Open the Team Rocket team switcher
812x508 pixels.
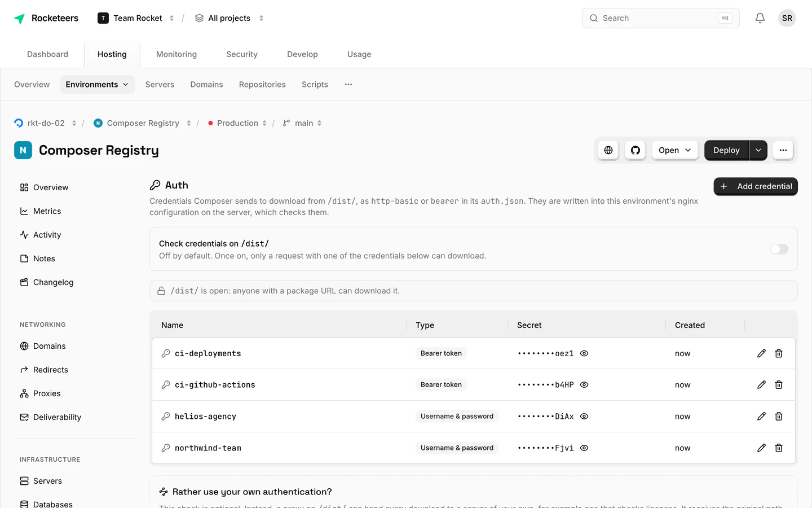pos(136,18)
